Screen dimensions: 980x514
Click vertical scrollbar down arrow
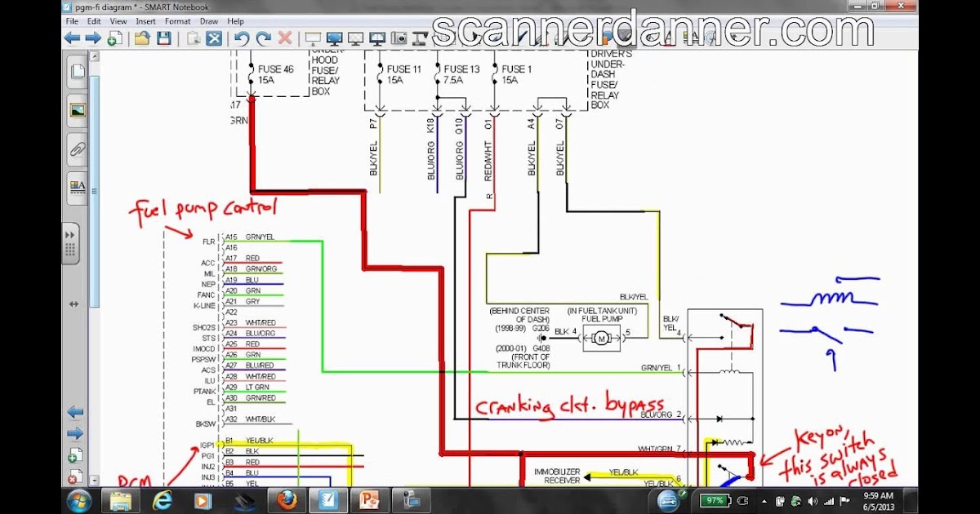point(95,481)
